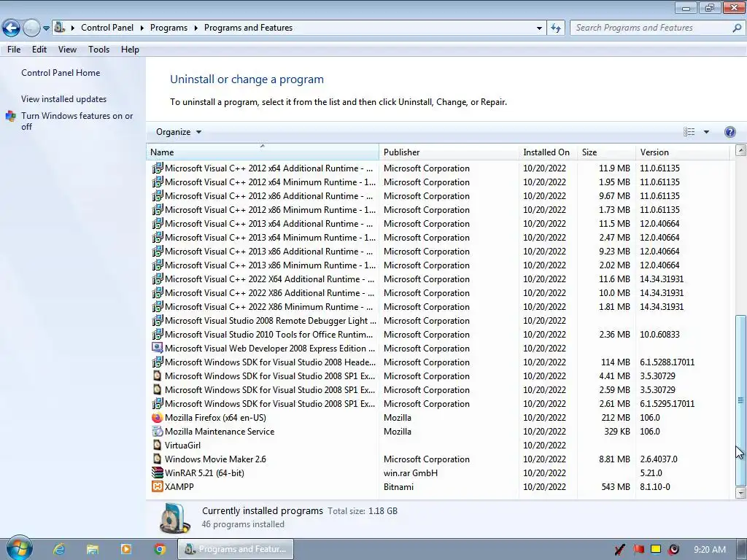
Task: Open Turn Windows features on or off
Action: click(x=77, y=121)
